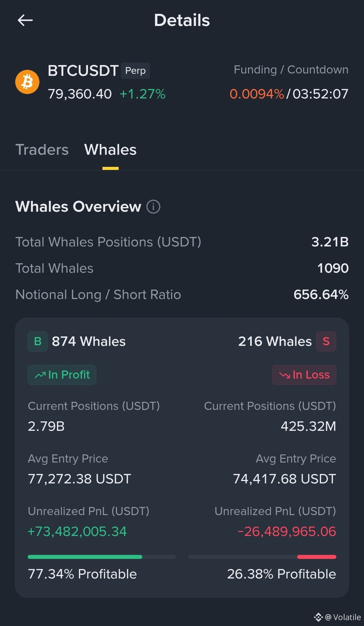Screen dimensions: 364x626
Task: Open the Whales Overview info icon
Action: point(153,207)
